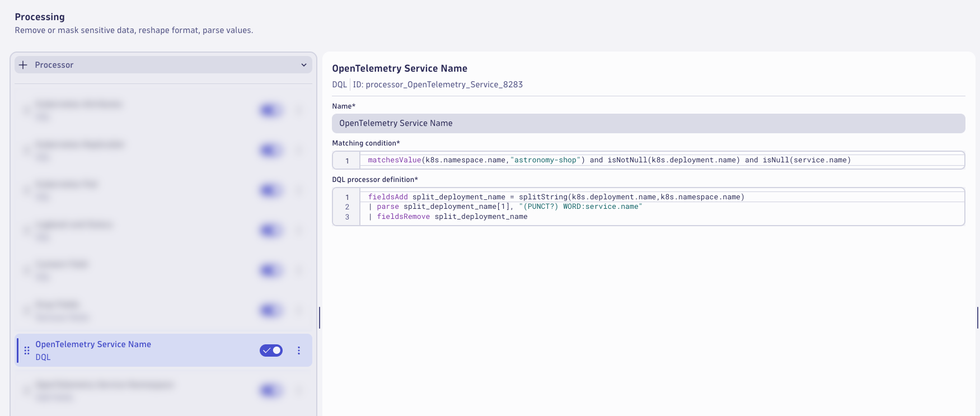Open the three-dot menu of OpenTelemetry Service Name
Viewport: 980px width, 416px height.
(x=299, y=350)
